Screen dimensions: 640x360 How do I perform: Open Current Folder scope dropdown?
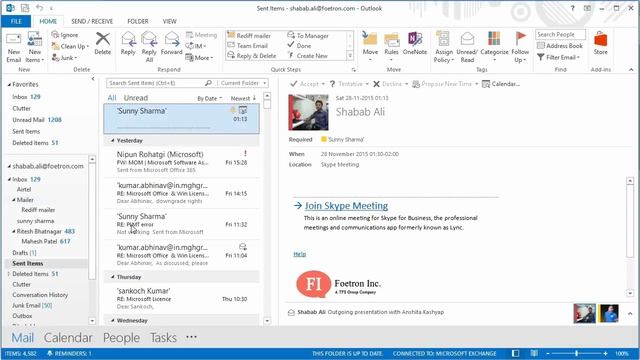coord(243,83)
